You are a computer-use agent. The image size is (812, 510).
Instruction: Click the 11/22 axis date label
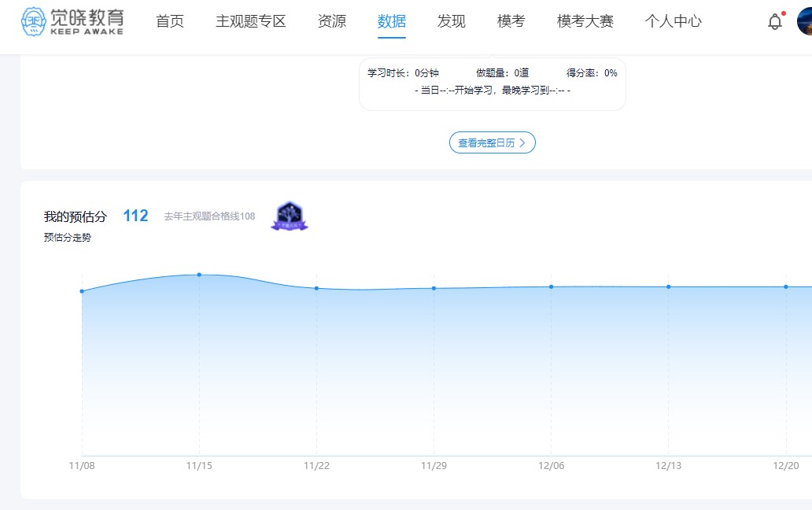(316, 465)
